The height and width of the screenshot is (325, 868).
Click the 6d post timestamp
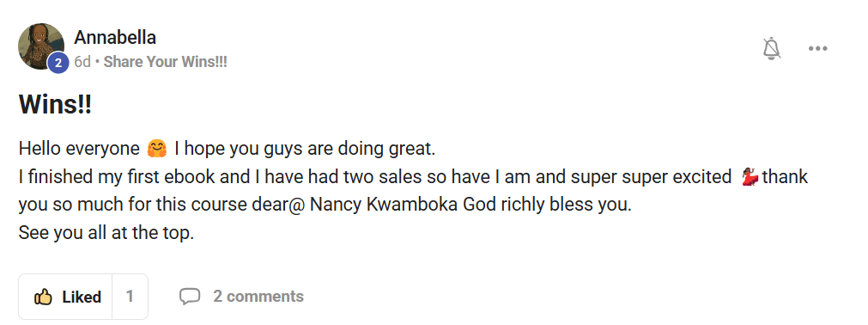coord(82,62)
